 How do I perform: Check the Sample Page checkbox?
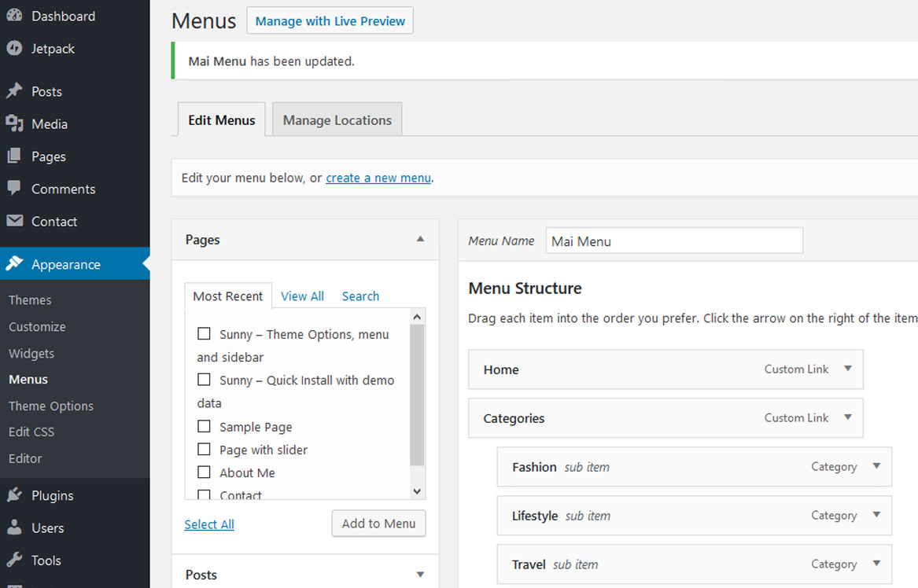(204, 426)
